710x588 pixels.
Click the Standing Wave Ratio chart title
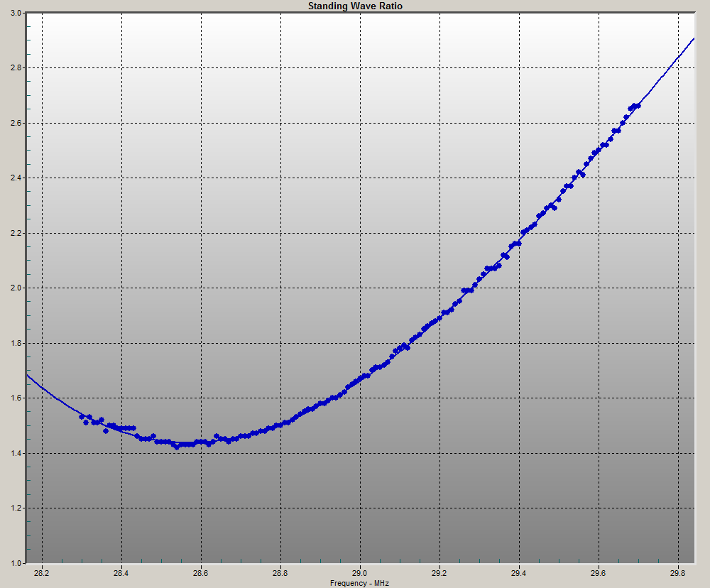tap(355, 6)
